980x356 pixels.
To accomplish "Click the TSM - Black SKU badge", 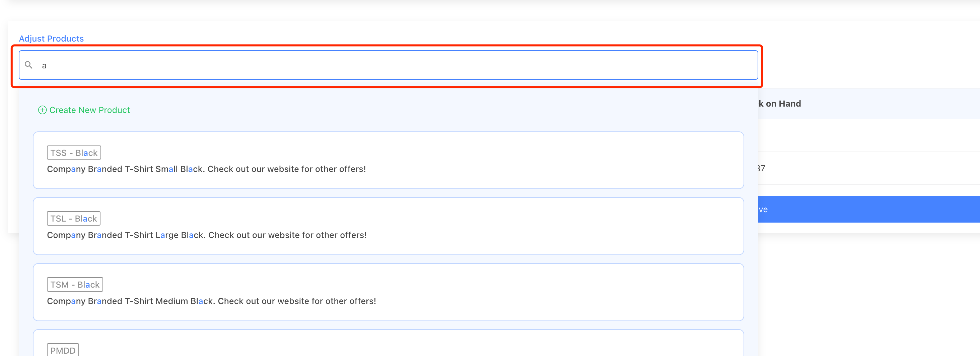I will pos(75,284).
